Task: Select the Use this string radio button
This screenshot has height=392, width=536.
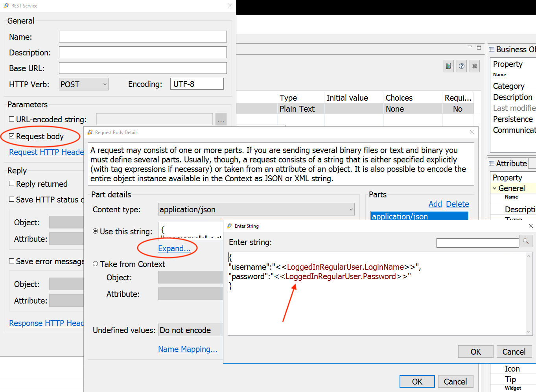Action: (x=95, y=231)
